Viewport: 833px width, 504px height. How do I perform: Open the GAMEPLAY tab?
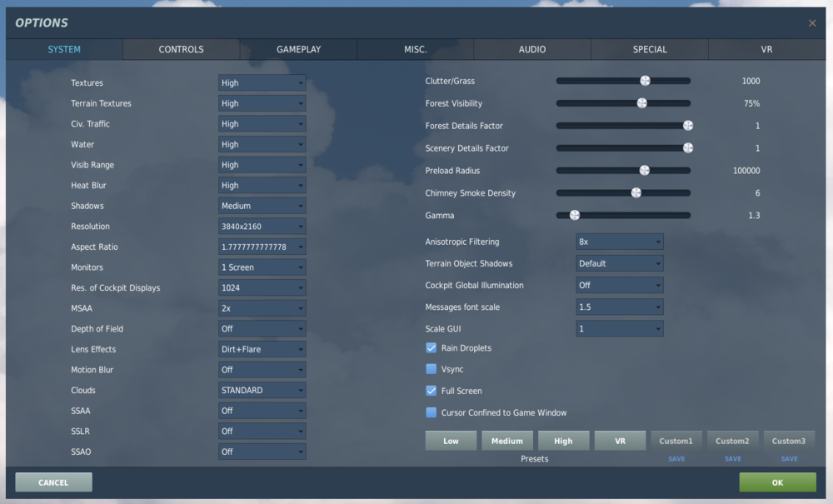click(298, 49)
